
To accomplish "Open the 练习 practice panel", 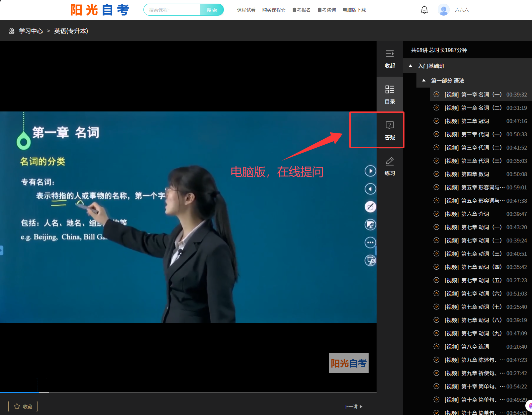I will [390, 166].
